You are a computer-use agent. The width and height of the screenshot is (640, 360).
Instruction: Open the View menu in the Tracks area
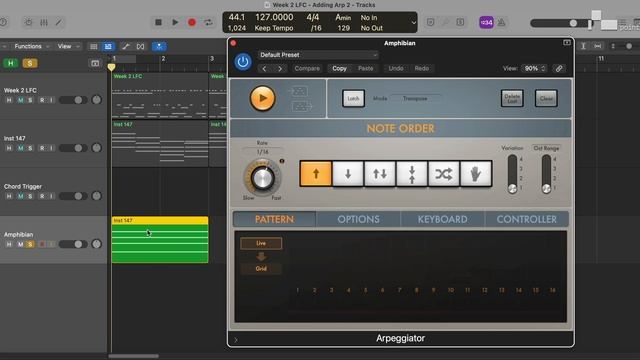coord(68,47)
